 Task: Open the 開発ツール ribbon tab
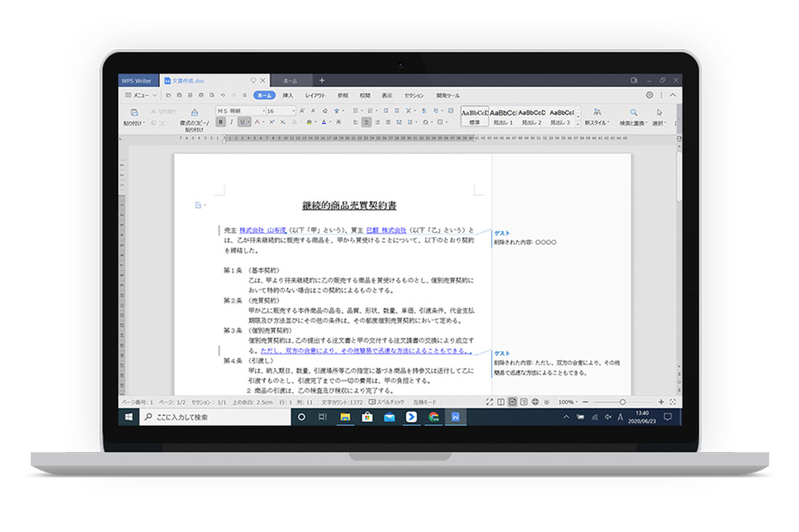[x=448, y=96]
